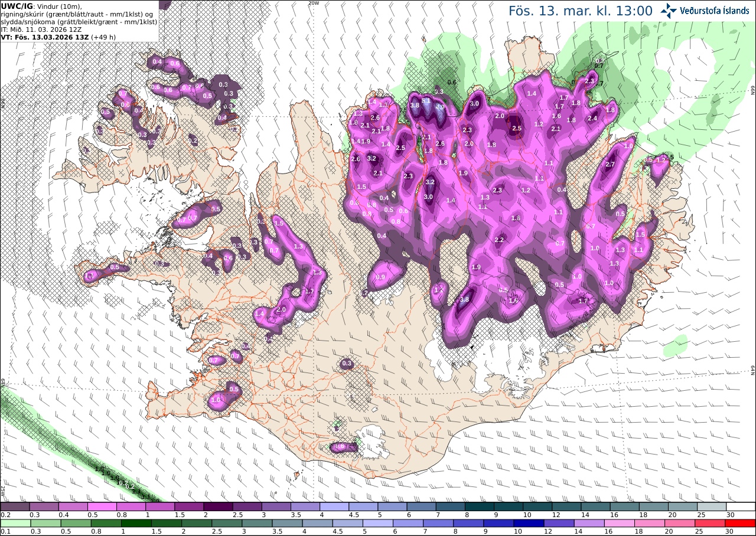Click the '5.1' snowfall value on the map

click(x=426, y=101)
